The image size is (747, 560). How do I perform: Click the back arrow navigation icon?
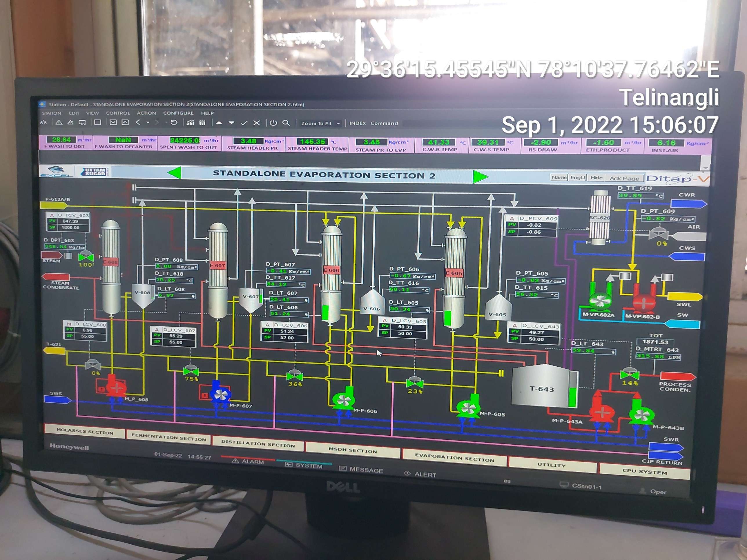click(138, 123)
